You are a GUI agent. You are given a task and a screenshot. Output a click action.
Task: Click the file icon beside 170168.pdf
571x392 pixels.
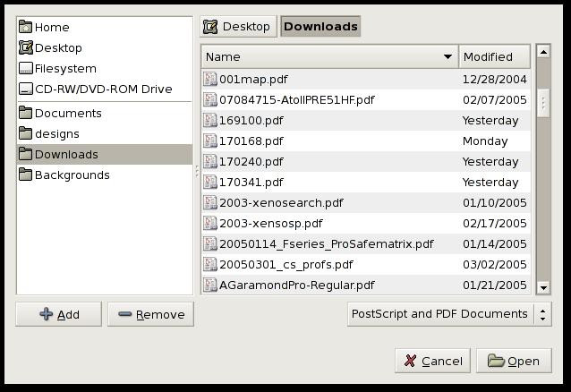[x=210, y=141]
